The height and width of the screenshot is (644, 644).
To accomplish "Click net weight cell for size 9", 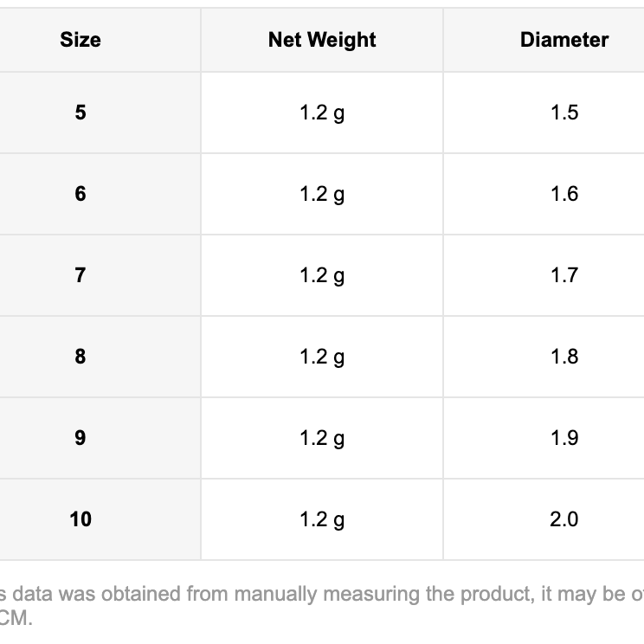I will click(322, 438).
